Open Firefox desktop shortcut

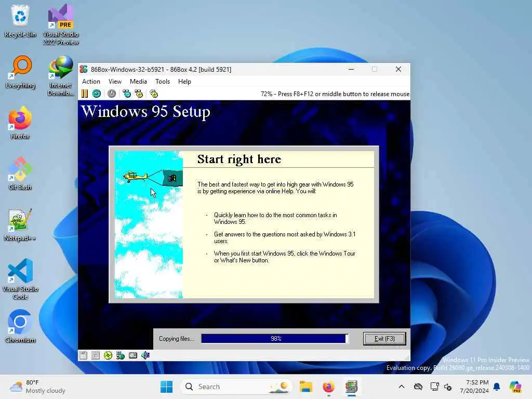point(20,123)
